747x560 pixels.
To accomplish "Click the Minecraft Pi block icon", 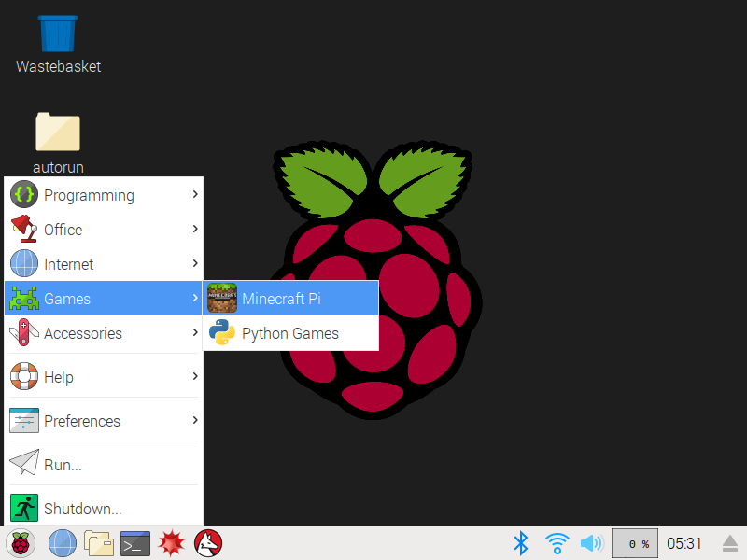I will pyautogui.click(x=222, y=298).
